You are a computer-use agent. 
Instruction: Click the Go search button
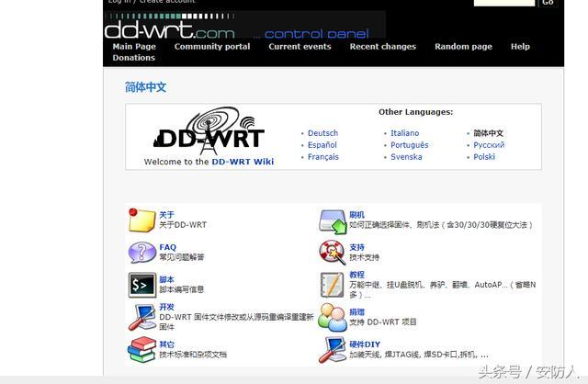pos(548,3)
